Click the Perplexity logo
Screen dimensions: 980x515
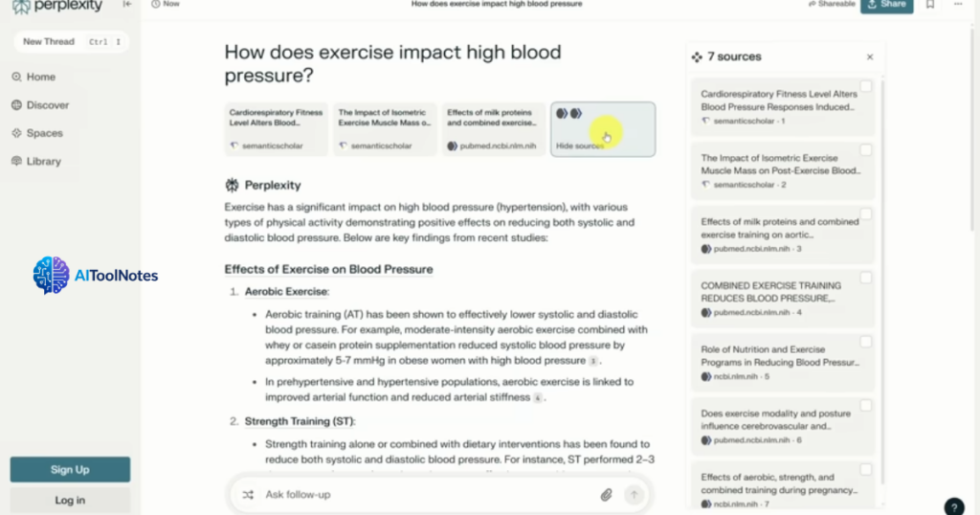57,7
